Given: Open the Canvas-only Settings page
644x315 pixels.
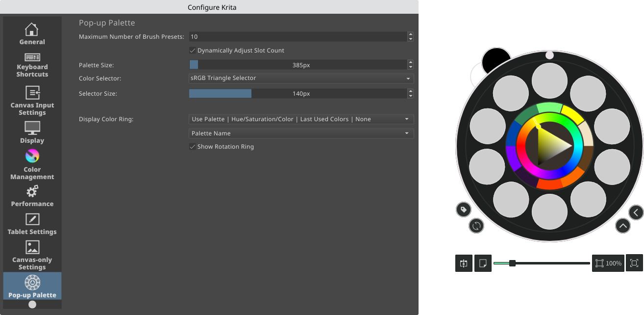Looking at the screenshot, I should [x=32, y=255].
